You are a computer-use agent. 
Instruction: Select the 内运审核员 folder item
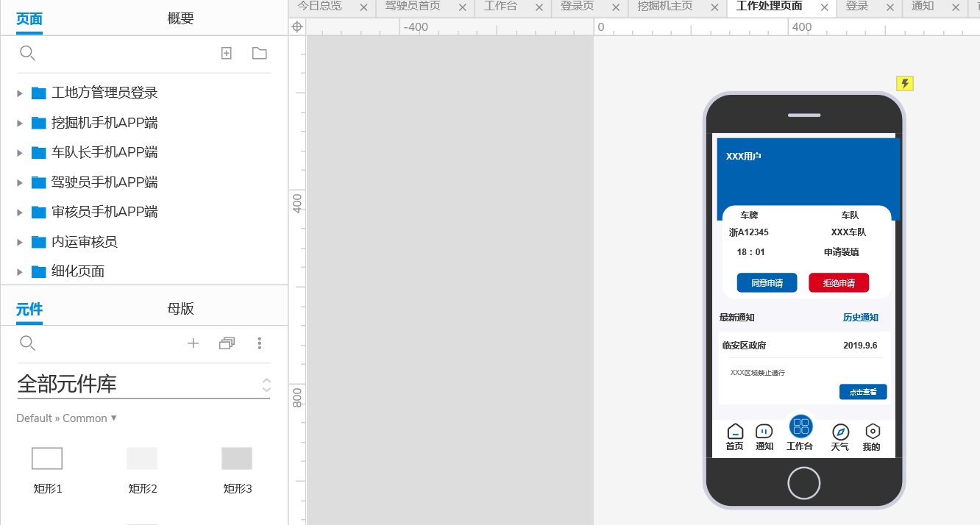click(x=84, y=242)
